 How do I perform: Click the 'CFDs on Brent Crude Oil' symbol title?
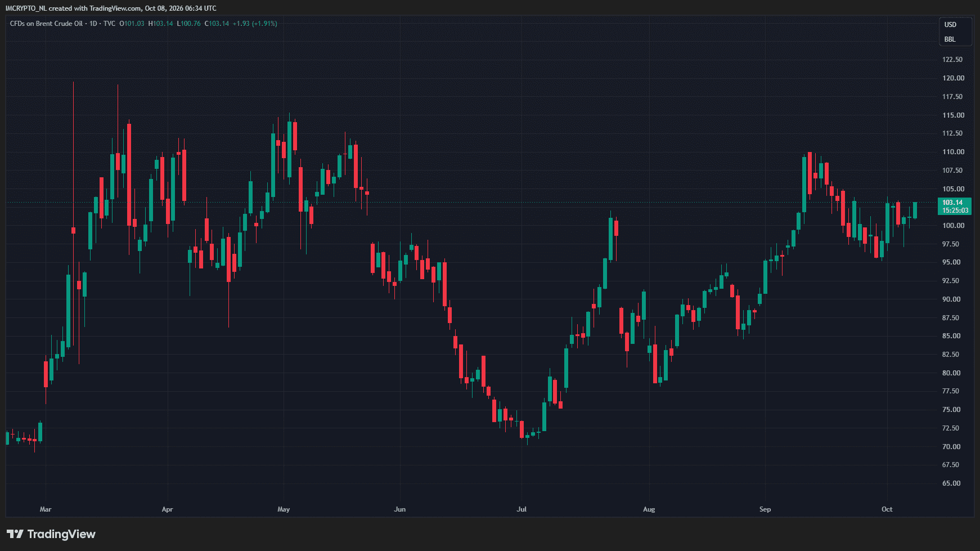(x=46, y=24)
